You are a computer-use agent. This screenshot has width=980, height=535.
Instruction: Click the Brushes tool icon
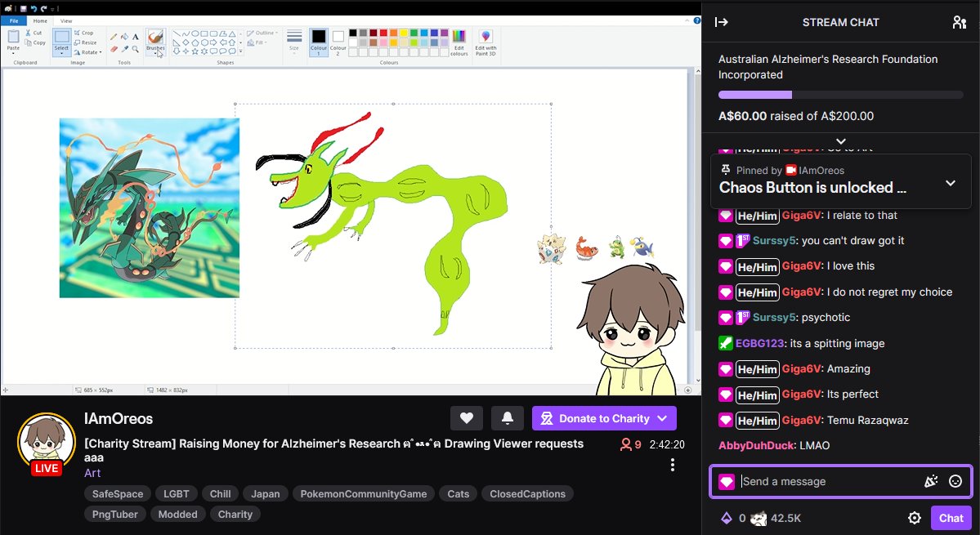[x=155, y=37]
